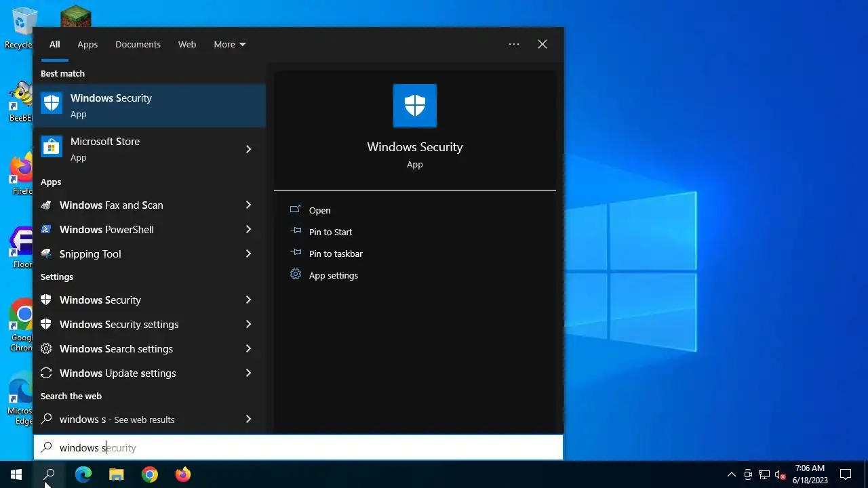Close the search panel with X
The height and width of the screenshot is (488, 868).
pyautogui.click(x=542, y=44)
